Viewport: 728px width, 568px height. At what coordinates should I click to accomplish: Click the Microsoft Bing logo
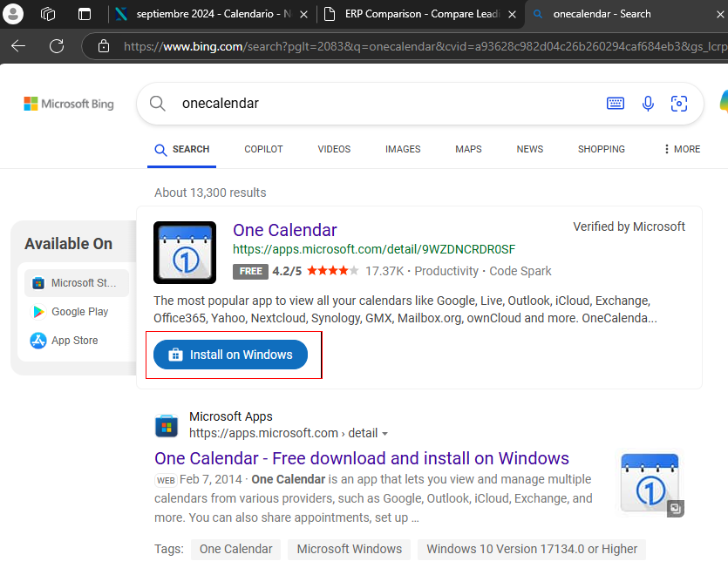69,104
